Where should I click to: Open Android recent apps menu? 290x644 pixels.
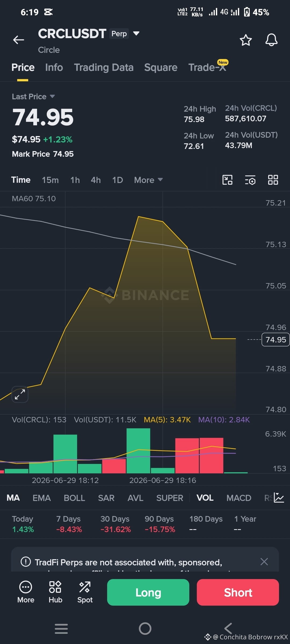(x=61, y=628)
